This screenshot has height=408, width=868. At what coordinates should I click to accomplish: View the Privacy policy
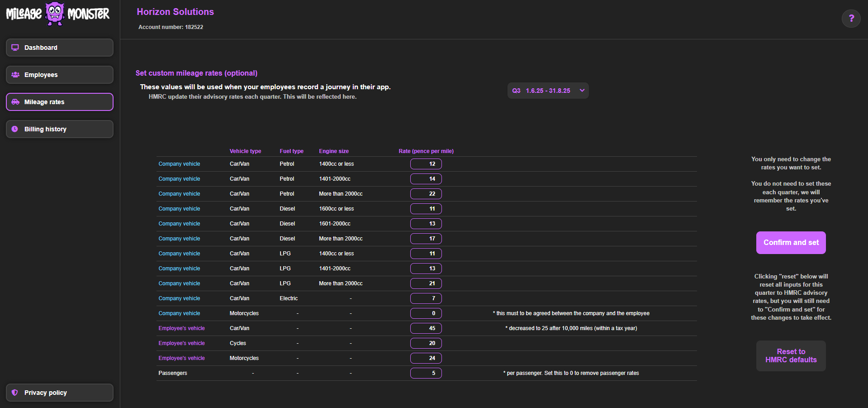tap(60, 393)
